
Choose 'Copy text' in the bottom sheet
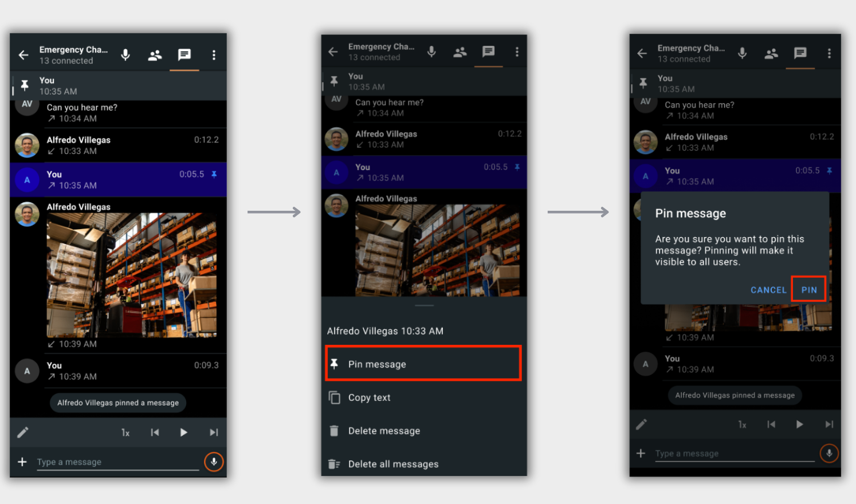pos(423,397)
